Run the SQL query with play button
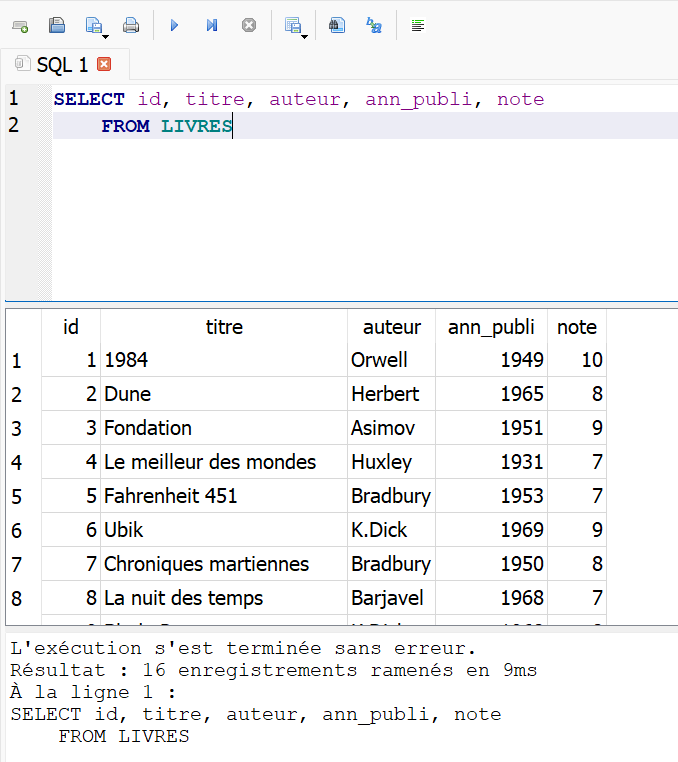 (174, 25)
